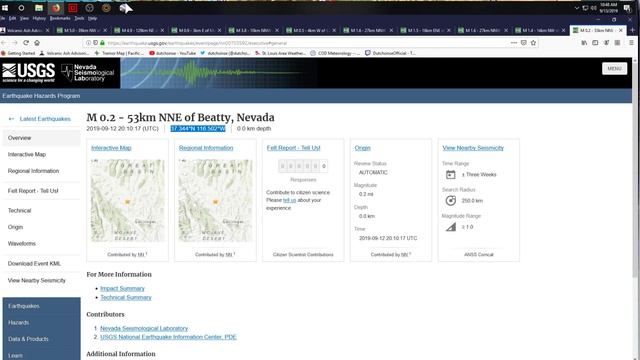This screenshot has height=360, width=640.
Task: Bookmark this page with the star icon
Action: pyautogui.click(x=533, y=42)
